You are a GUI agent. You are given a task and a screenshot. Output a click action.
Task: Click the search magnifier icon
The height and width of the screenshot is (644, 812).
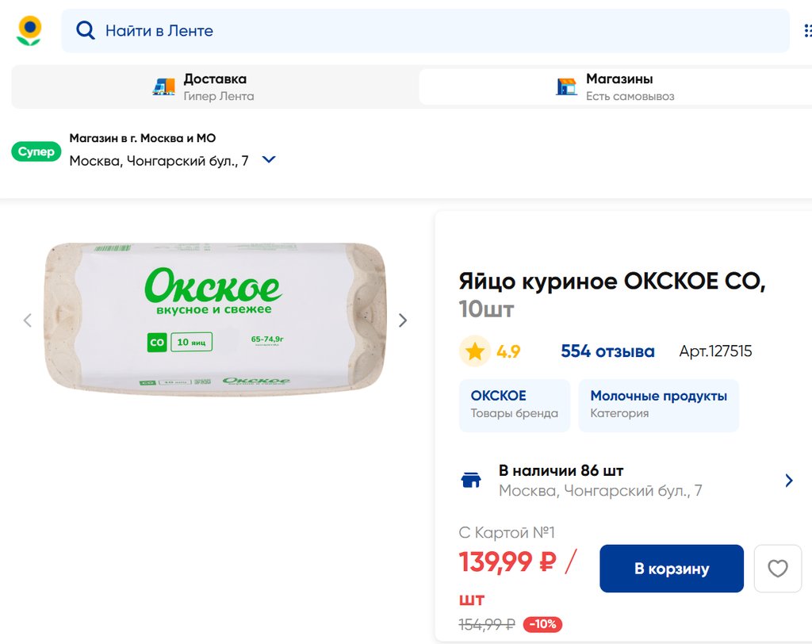[85, 30]
